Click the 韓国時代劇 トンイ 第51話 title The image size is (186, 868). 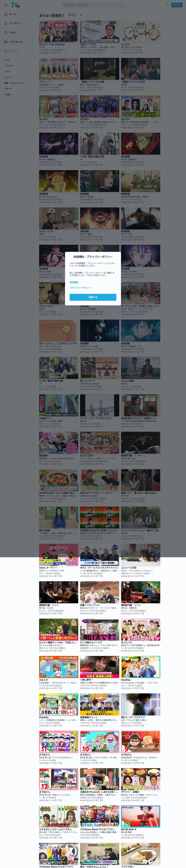131,605
